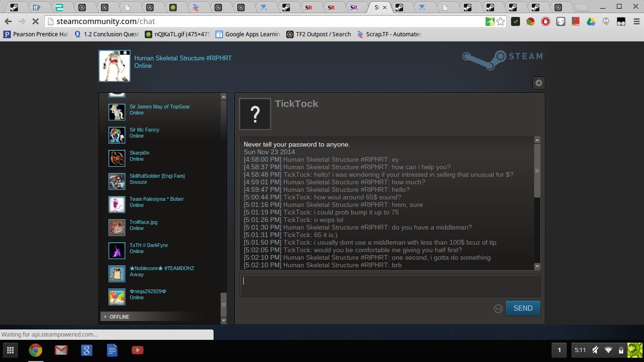The width and height of the screenshot is (644, 362).
Task: Open TF2 Outpost / Search bookmark
Action: coord(318,34)
